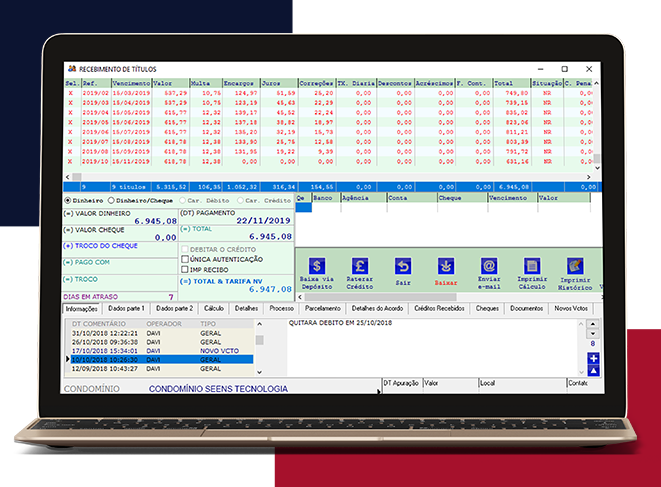This screenshot has height=487, width=661.
Task: Check the IMP Recibo checkbox
Action: click(185, 268)
